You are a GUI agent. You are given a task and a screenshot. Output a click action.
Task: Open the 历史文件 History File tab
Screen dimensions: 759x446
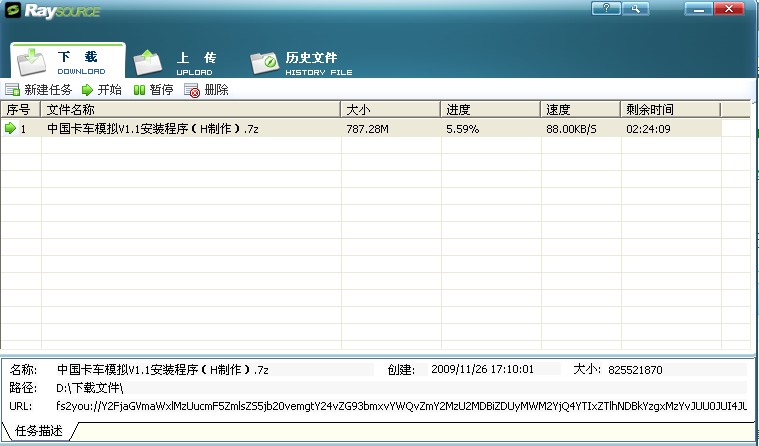(301, 63)
